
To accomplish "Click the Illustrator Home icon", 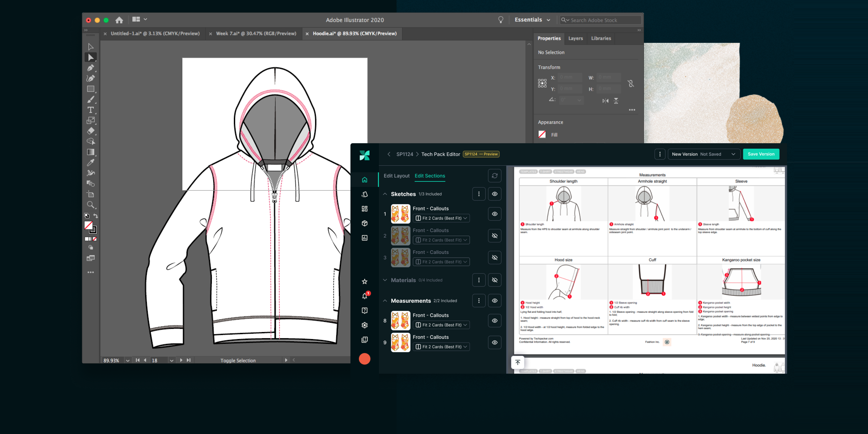I will point(119,20).
